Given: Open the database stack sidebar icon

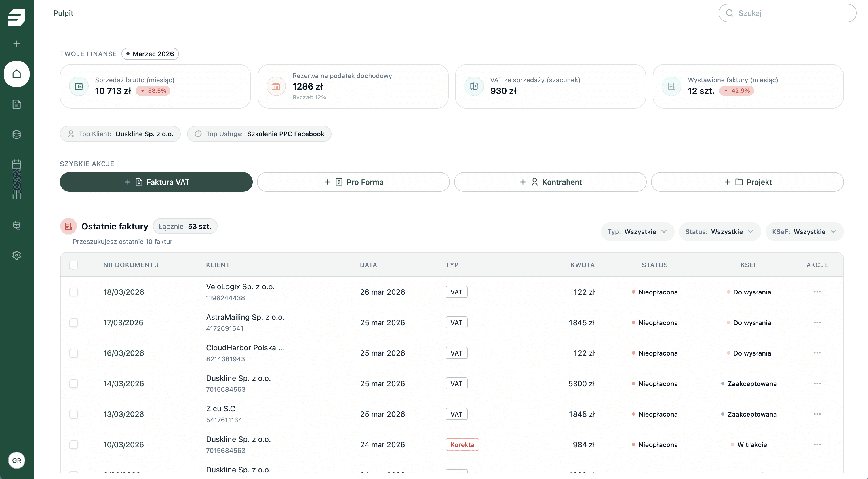Looking at the screenshot, I should click(16, 134).
